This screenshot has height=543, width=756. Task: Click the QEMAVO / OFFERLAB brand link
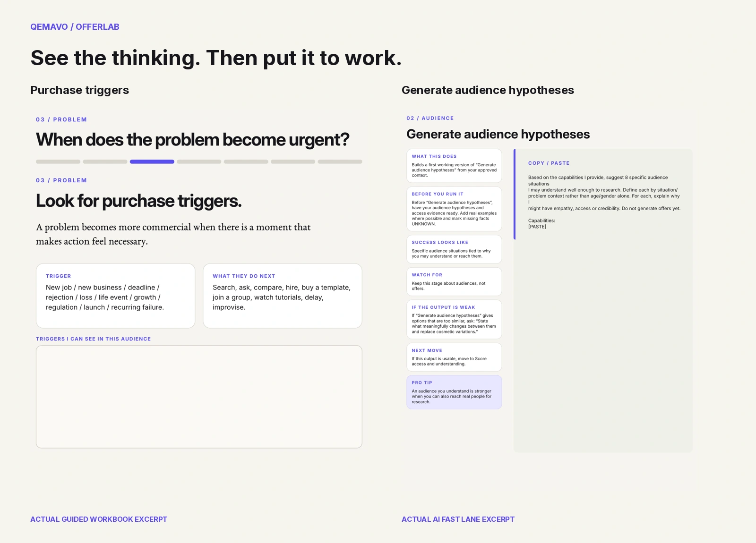75,27
